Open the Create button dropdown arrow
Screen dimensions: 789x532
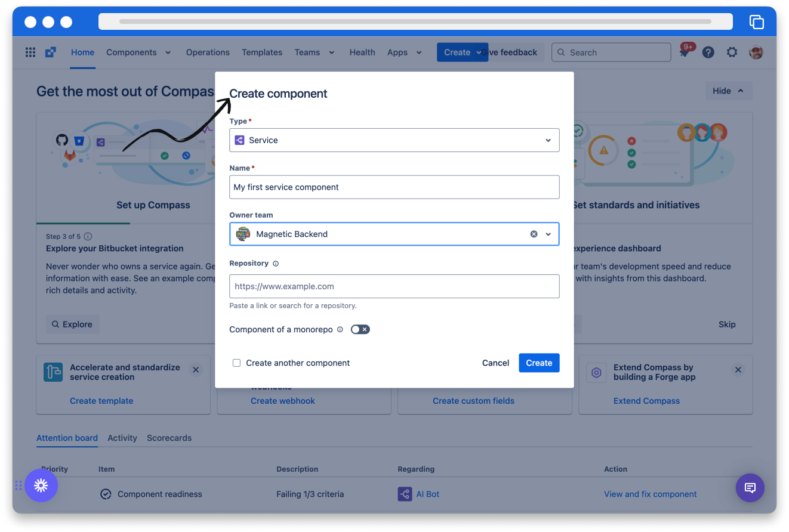click(x=479, y=52)
